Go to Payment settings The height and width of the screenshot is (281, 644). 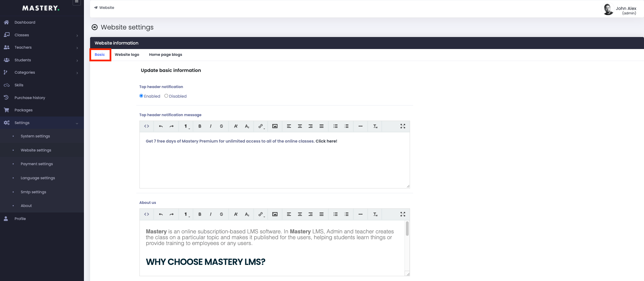(37, 164)
